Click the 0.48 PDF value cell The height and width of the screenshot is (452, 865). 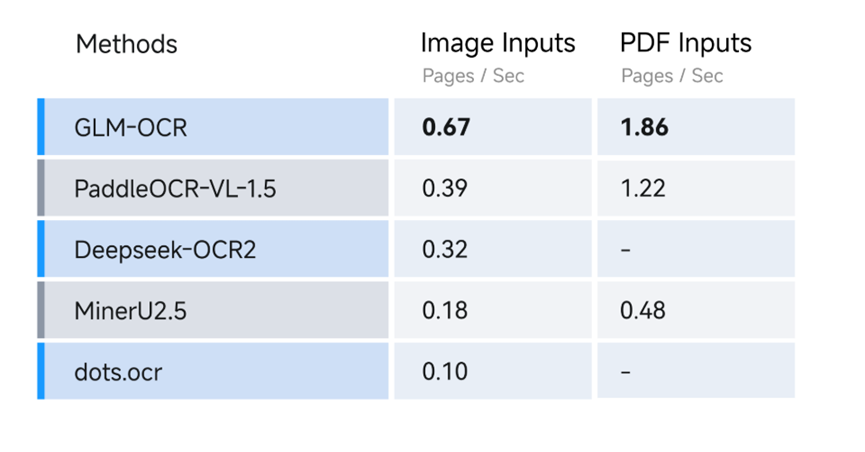coord(643,310)
